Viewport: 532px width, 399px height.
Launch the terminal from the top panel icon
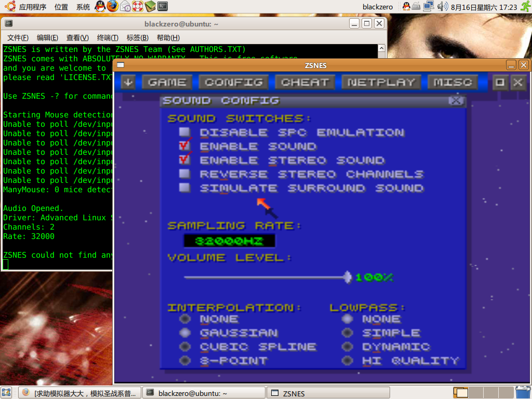163,6
